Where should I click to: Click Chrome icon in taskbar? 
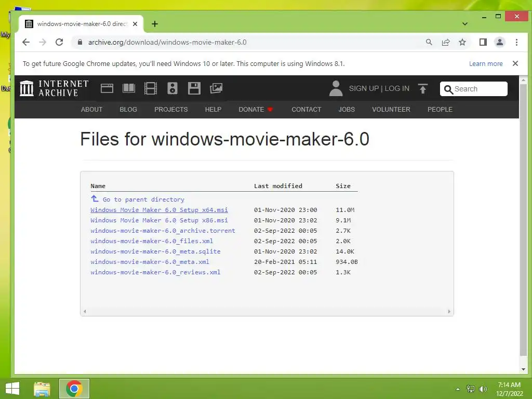pyautogui.click(x=74, y=389)
